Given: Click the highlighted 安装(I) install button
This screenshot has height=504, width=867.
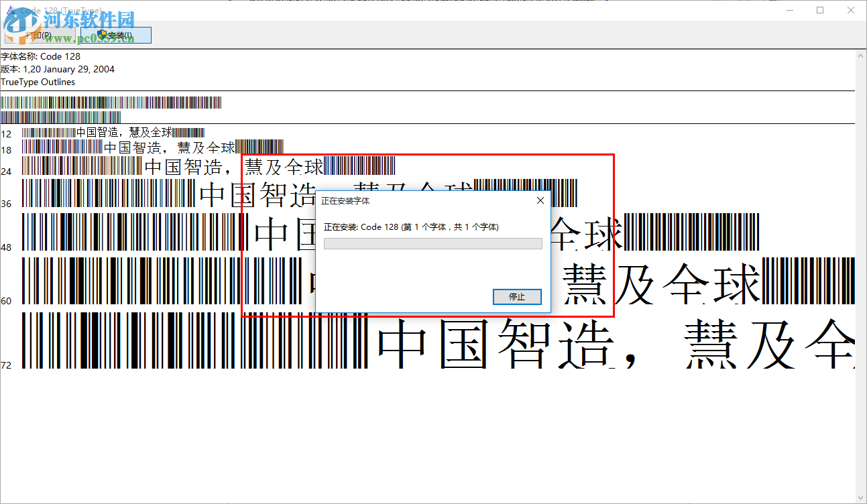Looking at the screenshot, I should 115,34.
